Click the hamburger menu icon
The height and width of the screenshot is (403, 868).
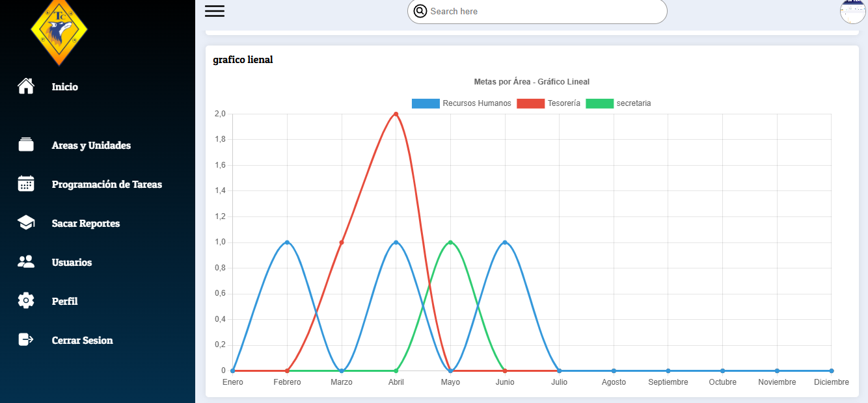click(214, 11)
